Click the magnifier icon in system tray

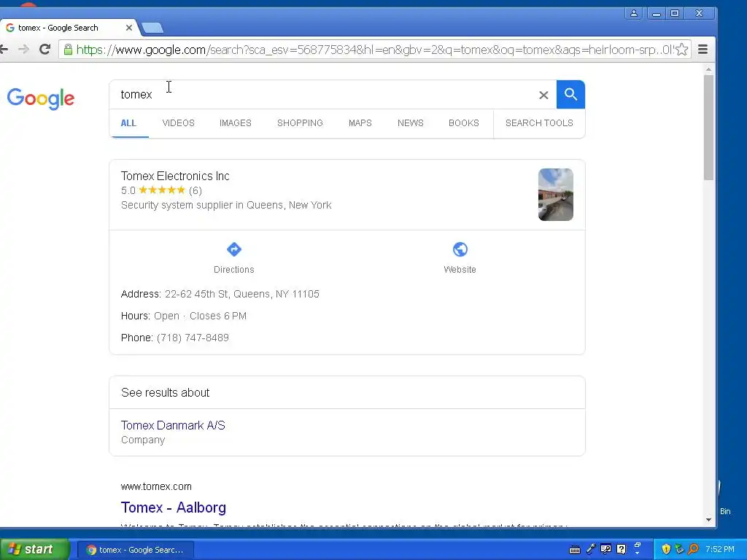pyautogui.click(x=694, y=550)
